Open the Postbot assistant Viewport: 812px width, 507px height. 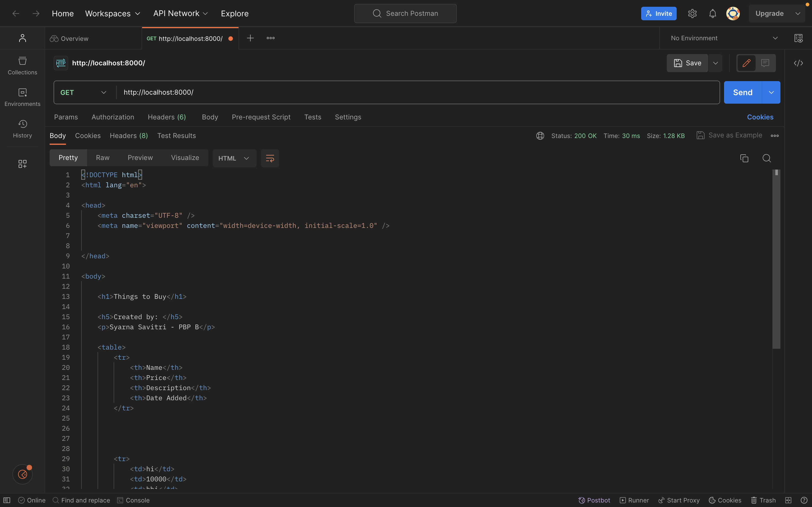594,500
